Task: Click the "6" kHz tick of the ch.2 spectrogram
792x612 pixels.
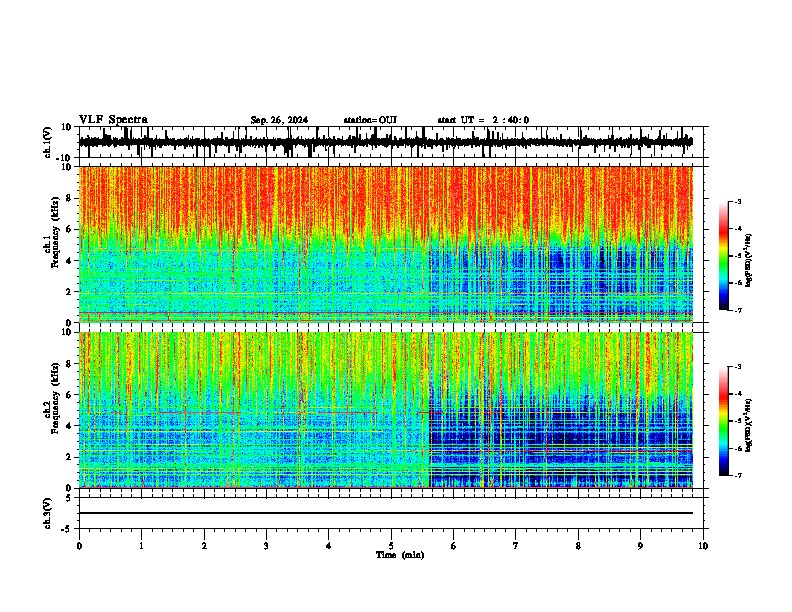Action: point(69,394)
